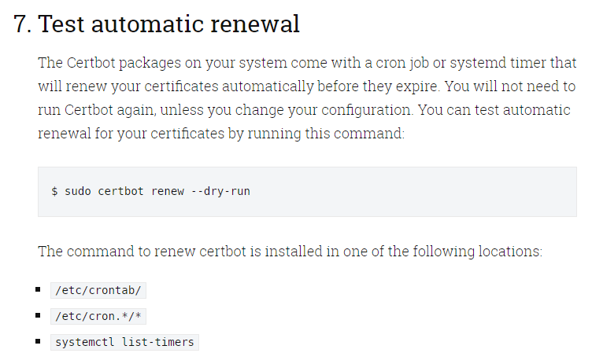
Task: Click the "systemctl list-timers" code item
Action: [124, 342]
